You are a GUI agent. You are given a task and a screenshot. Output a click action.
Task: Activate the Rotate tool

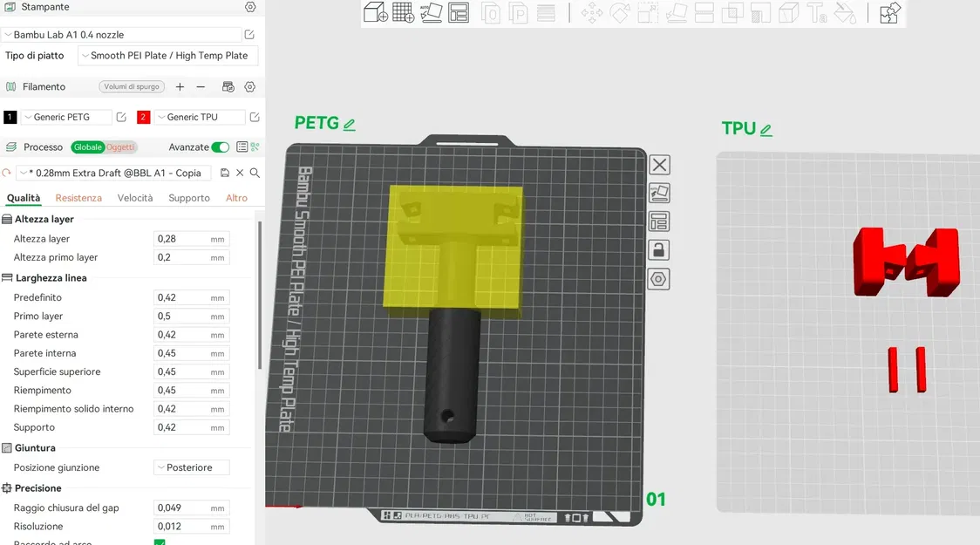pos(617,14)
